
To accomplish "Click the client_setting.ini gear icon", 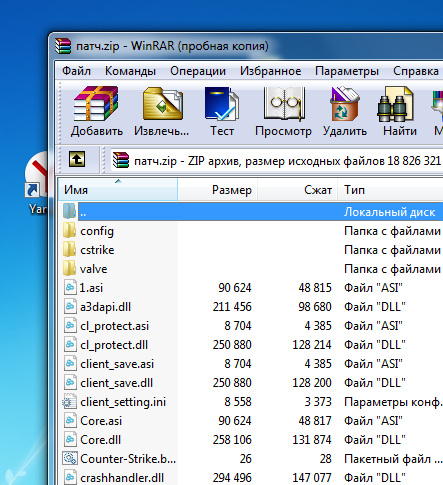I will coord(70,401).
